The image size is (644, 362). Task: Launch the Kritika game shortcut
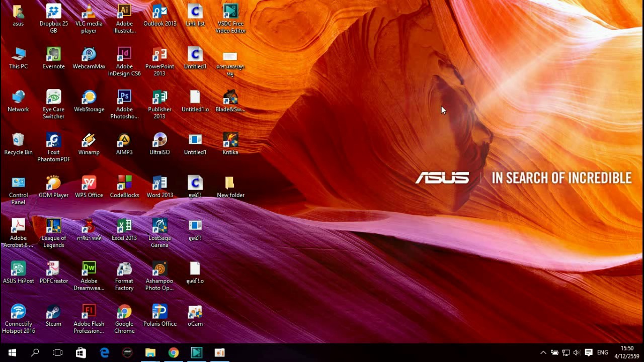(230, 143)
